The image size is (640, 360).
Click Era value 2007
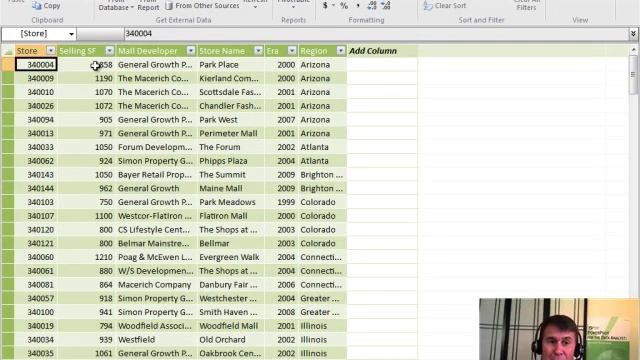point(281,120)
